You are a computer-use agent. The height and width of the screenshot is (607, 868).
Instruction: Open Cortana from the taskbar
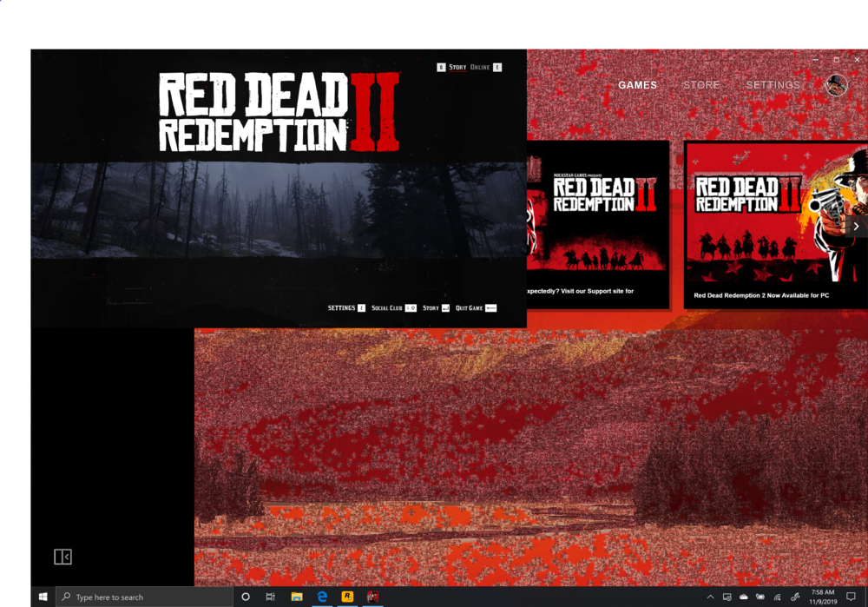246,597
